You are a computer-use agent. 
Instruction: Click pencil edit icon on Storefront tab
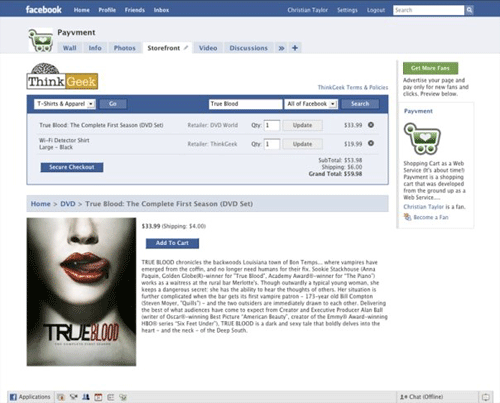click(x=186, y=48)
